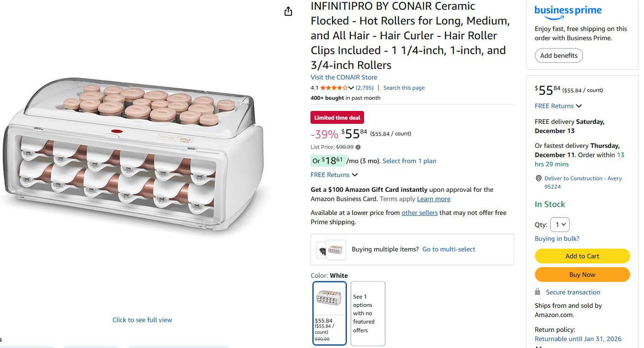Click the share icon above product image

coord(288,11)
